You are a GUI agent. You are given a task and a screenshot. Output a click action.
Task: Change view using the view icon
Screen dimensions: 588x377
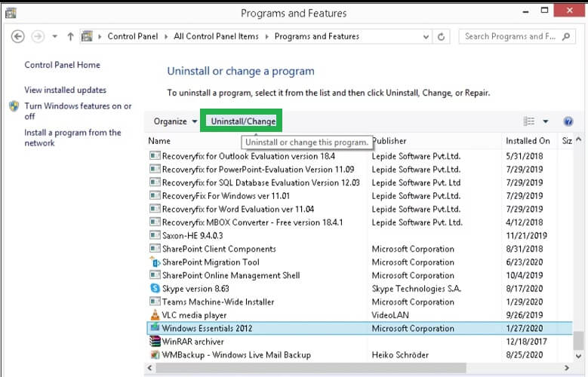[x=529, y=121]
